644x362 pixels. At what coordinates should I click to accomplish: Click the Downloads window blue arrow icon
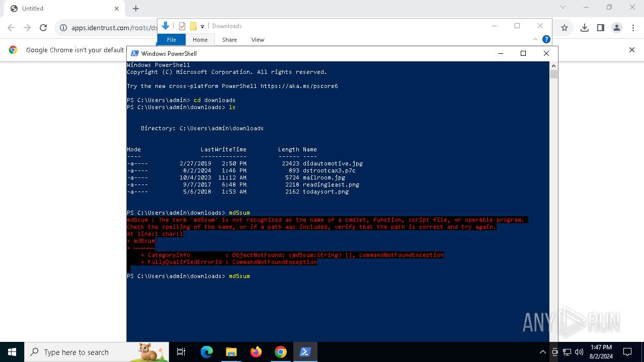coord(166,26)
